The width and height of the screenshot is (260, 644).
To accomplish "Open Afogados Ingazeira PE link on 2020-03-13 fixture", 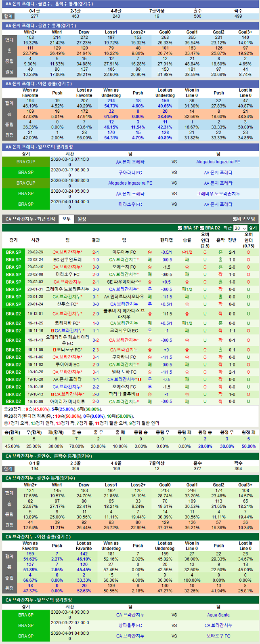I will tap(218, 162).
